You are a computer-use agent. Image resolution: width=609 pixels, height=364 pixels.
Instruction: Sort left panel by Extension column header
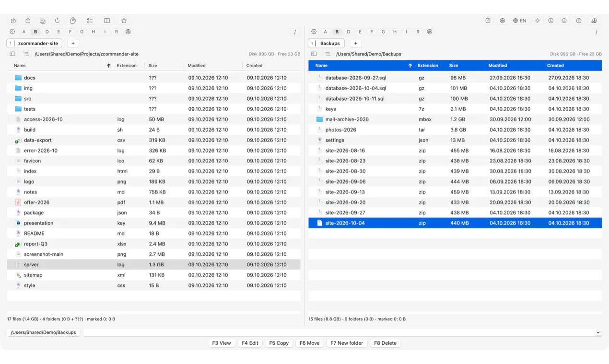[127, 66]
